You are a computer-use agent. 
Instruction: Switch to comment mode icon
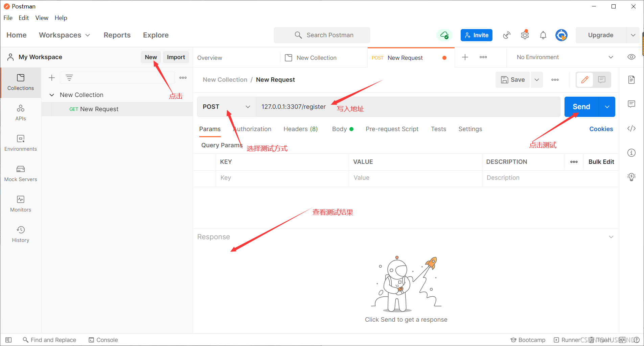(602, 80)
